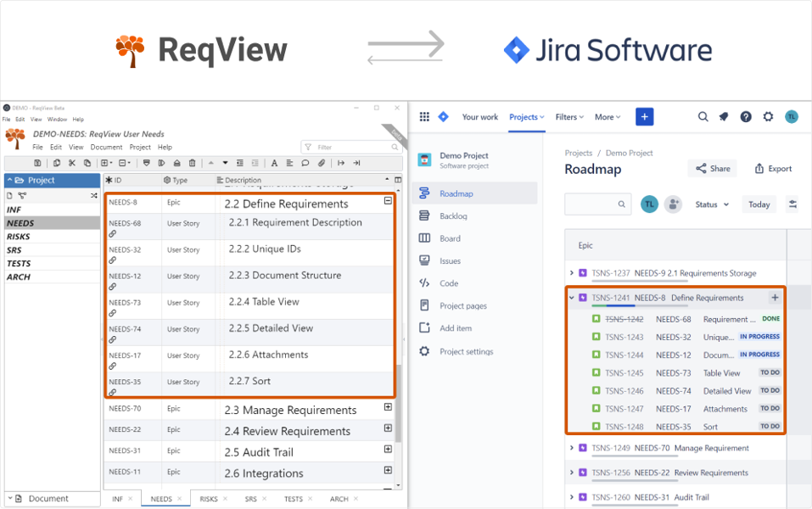The image size is (812, 509).
Task: Open Jira settings gear icon
Action: tap(768, 117)
